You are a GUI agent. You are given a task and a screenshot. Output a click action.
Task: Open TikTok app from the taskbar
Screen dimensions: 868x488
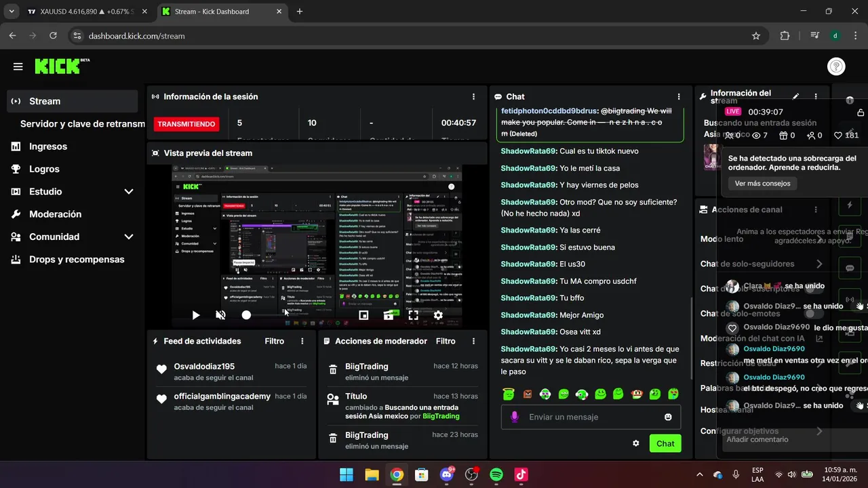(x=521, y=474)
